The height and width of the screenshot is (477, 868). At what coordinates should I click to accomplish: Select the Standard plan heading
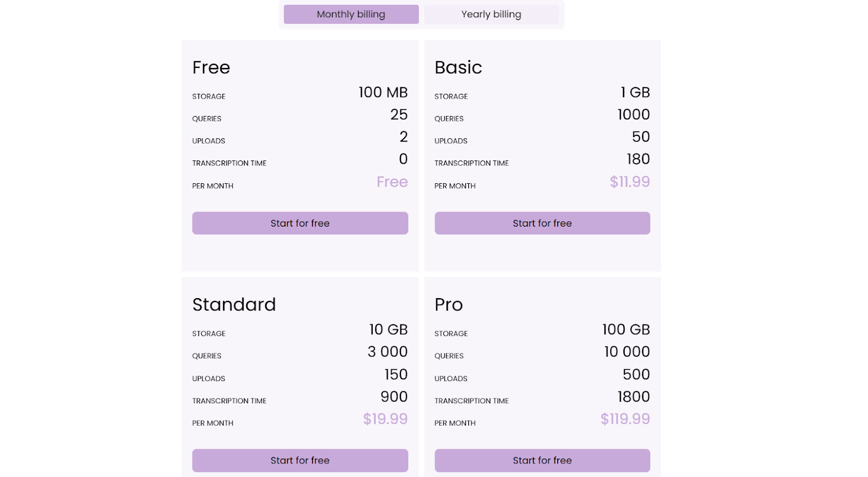pos(234,305)
